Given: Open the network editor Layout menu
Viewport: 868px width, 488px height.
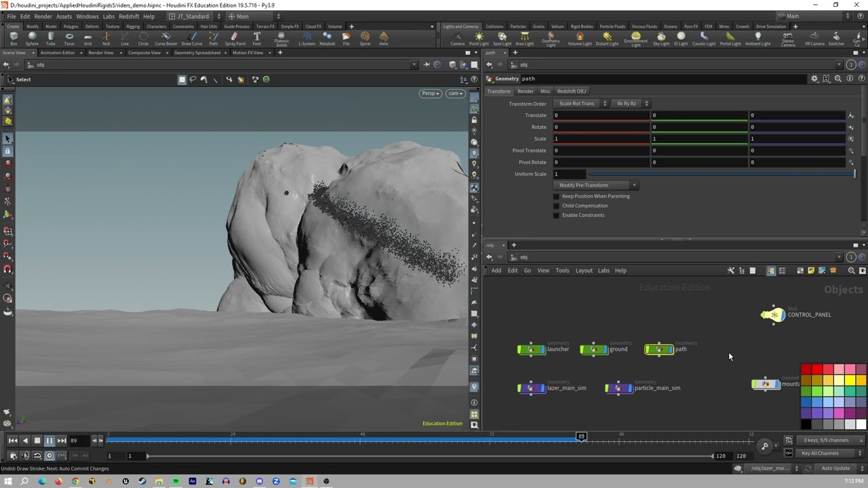Looking at the screenshot, I should [584, 270].
